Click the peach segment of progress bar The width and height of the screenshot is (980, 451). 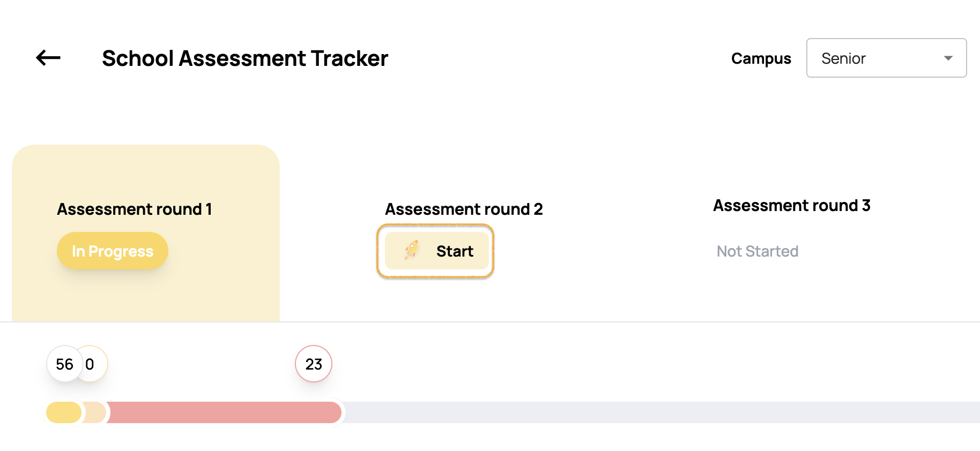point(94,412)
